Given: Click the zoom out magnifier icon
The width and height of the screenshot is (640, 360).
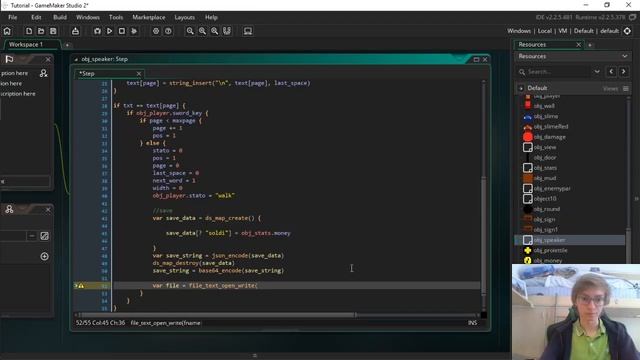Looking at the screenshot, I should coord(190,31).
